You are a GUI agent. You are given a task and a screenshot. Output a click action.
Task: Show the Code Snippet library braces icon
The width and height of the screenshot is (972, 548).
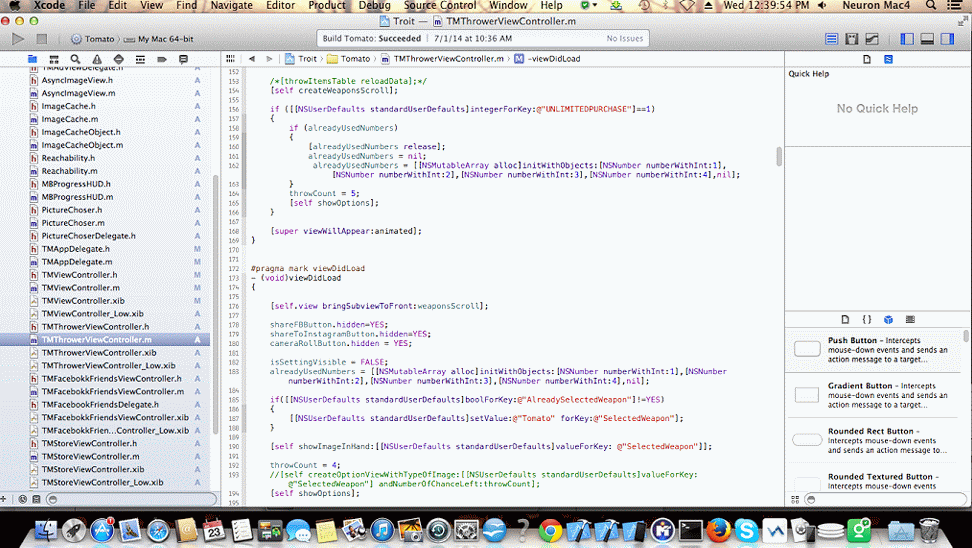point(867,320)
